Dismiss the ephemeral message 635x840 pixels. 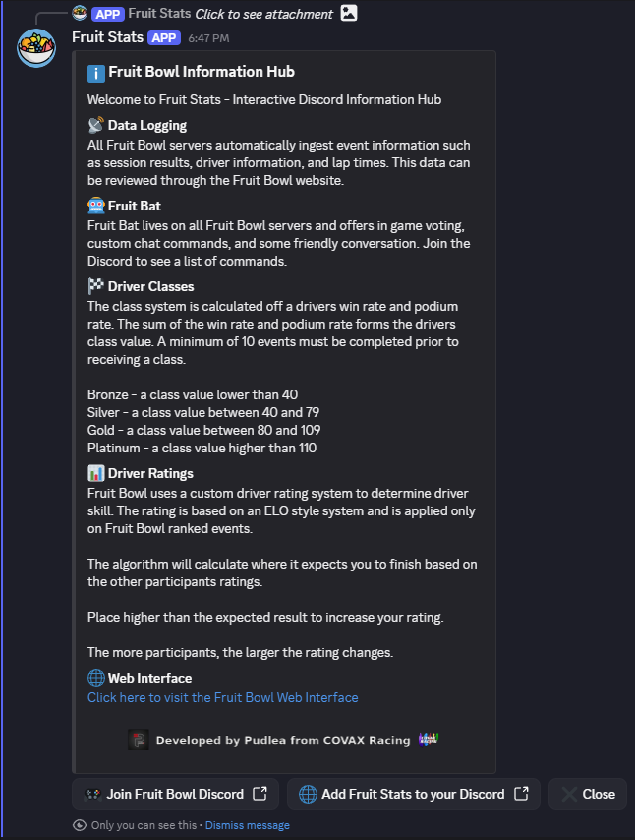[247, 825]
